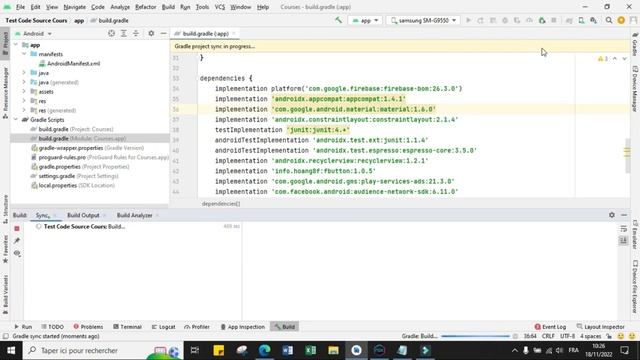Collapse the app module tree node

pos(16,45)
